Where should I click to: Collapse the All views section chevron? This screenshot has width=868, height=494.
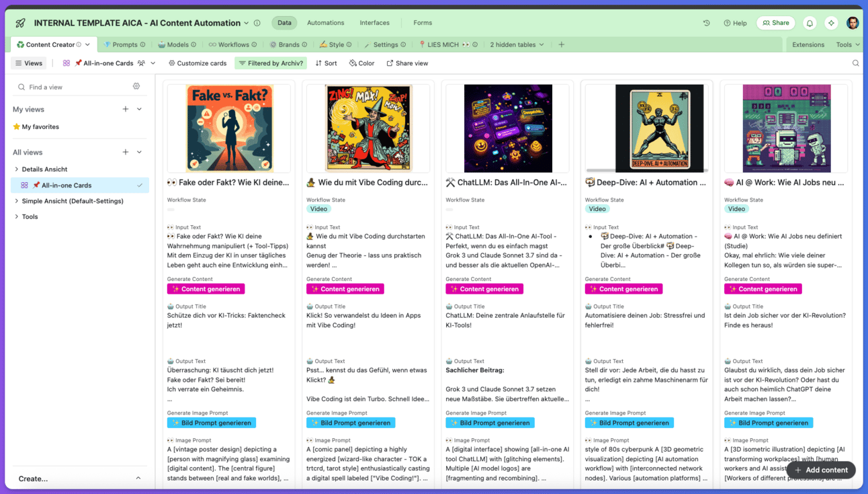click(x=139, y=152)
